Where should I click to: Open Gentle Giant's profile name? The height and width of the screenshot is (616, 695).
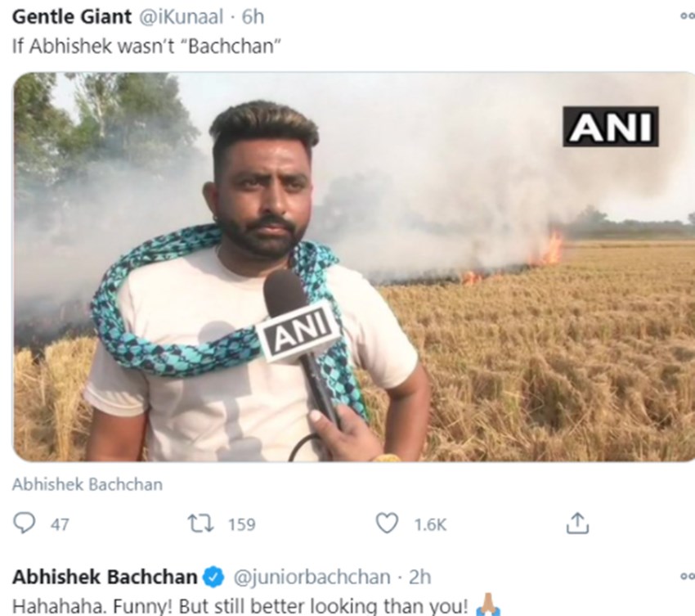point(61,16)
